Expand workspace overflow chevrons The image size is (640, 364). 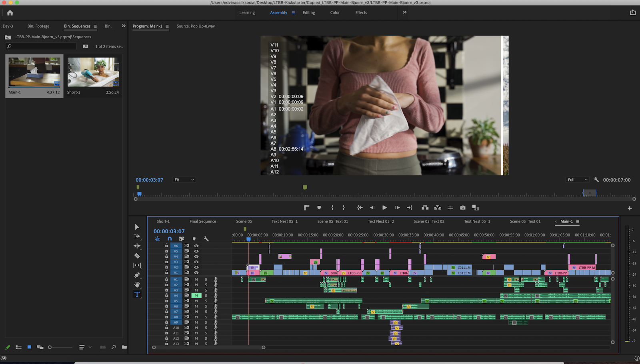pyautogui.click(x=405, y=12)
